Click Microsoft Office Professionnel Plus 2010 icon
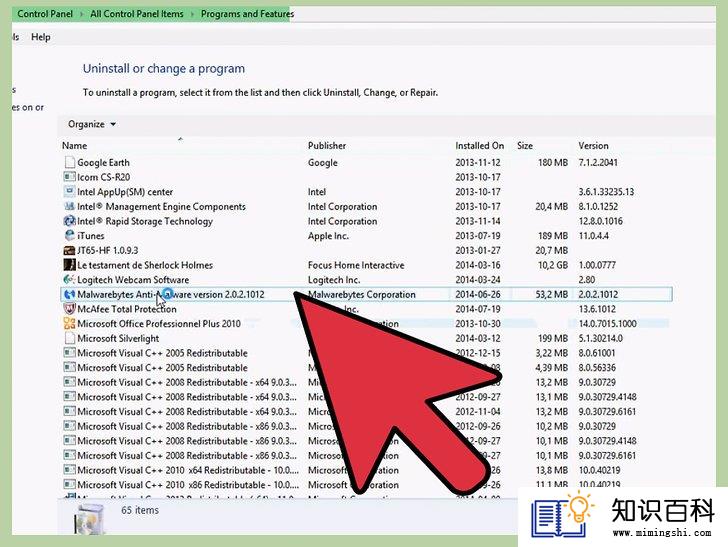This screenshot has height=547, width=728. tap(70, 323)
